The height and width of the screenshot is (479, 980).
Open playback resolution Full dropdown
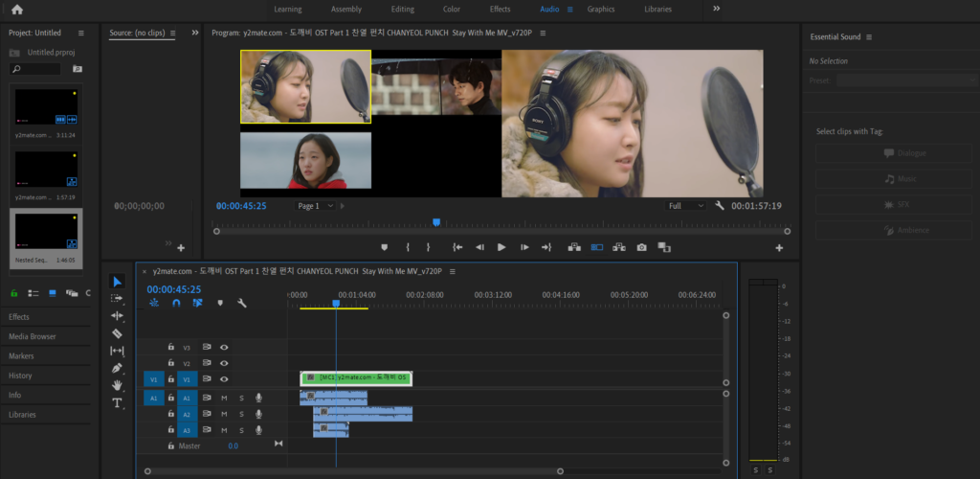[x=685, y=206]
